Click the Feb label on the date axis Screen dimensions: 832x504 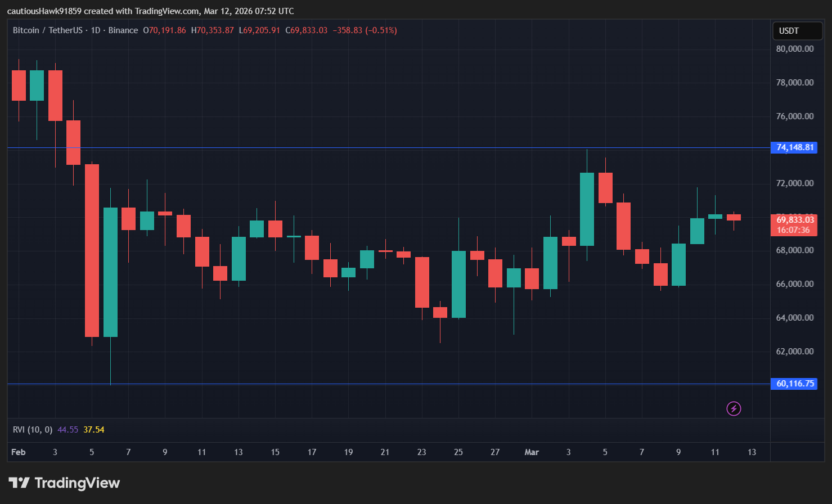click(x=18, y=452)
